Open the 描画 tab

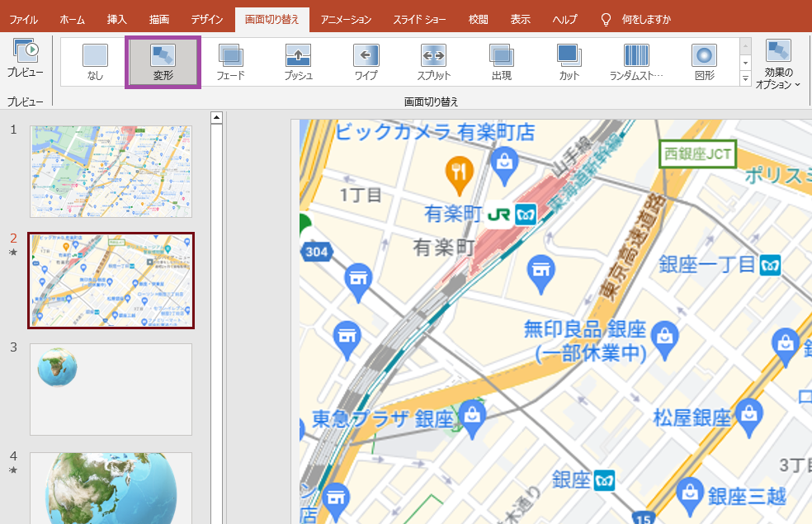coord(159,20)
